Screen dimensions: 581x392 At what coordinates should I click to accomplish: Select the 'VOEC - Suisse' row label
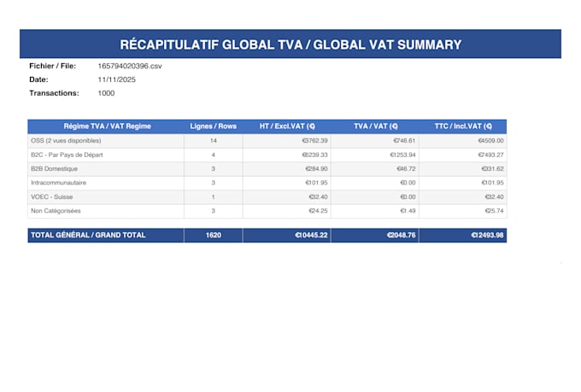(52, 196)
